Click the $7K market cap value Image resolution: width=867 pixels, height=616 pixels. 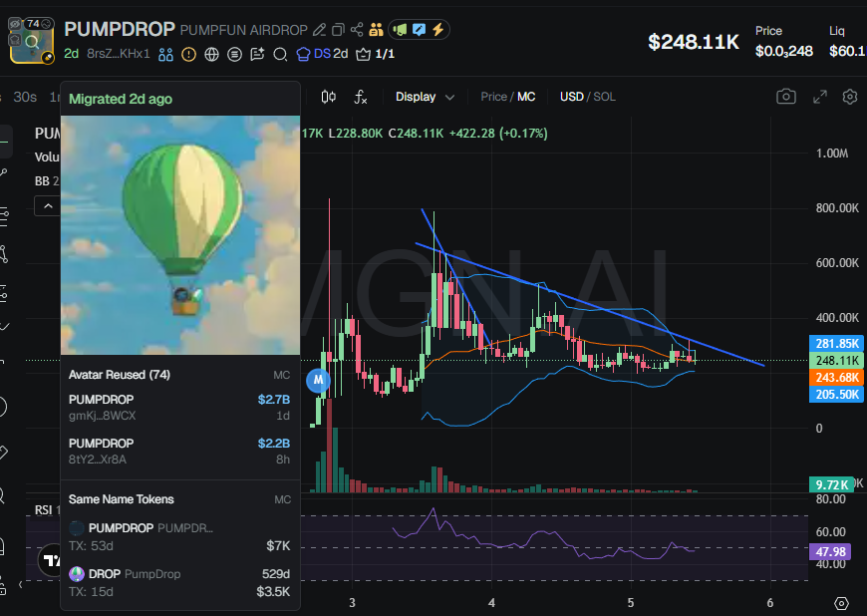tap(278, 546)
